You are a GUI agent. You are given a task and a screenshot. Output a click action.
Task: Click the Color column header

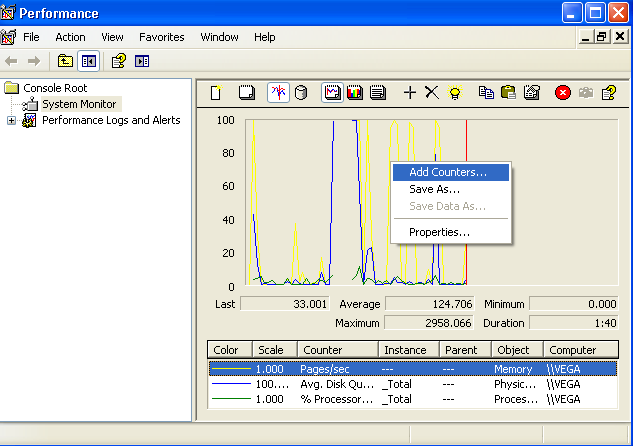pyautogui.click(x=230, y=350)
